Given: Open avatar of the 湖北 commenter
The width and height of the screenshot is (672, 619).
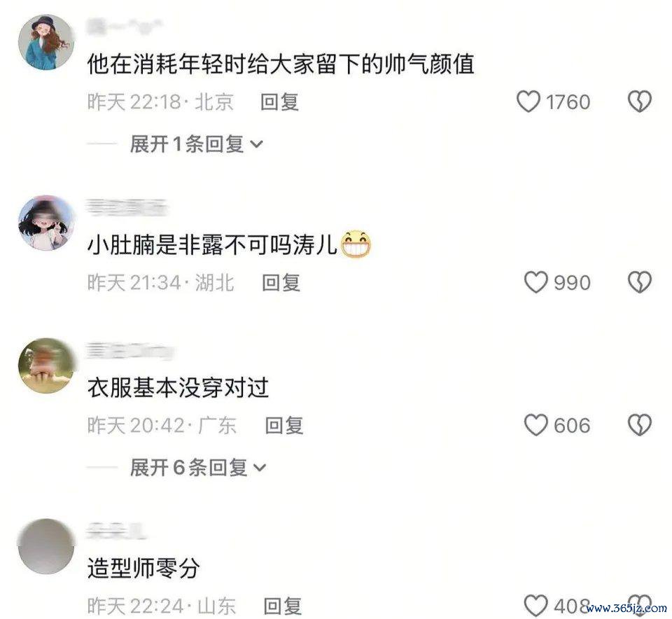Looking at the screenshot, I should [x=46, y=222].
